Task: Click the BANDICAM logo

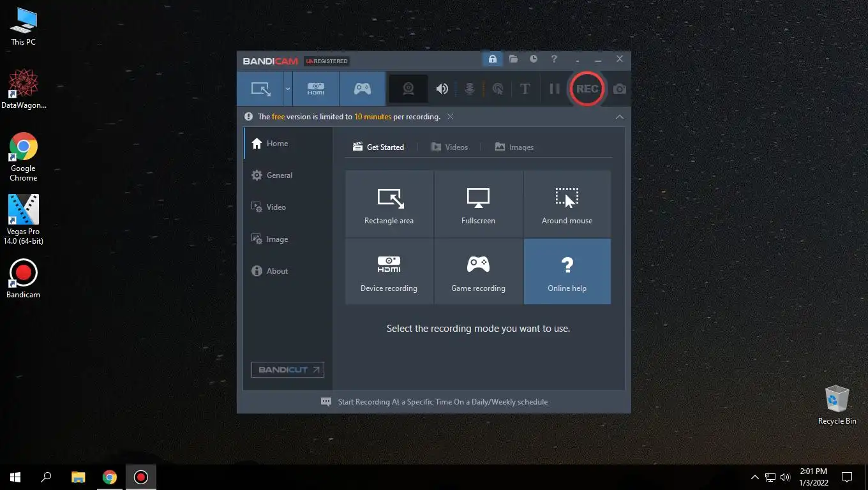Action: tap(271, 61)
